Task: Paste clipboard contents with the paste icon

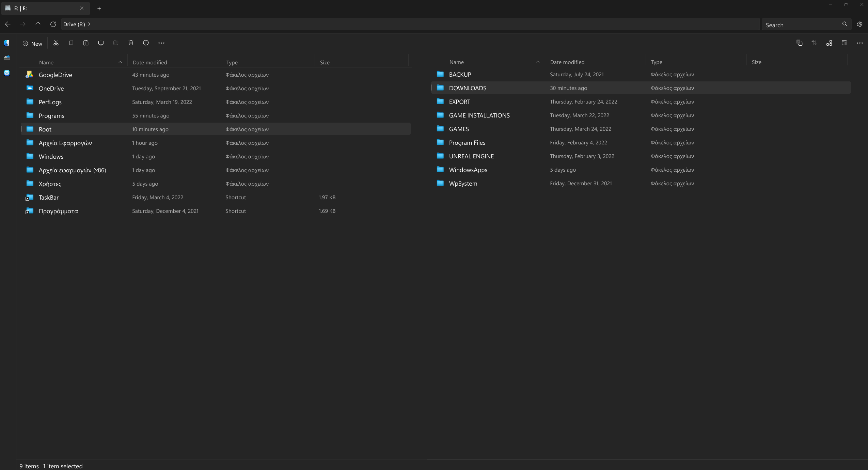Action: (x=85, y=43)
